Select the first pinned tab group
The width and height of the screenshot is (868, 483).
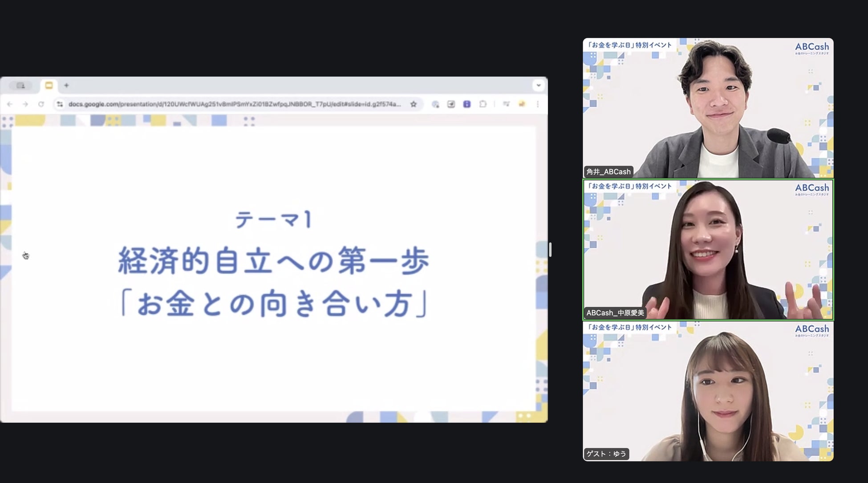coord(20,85)
